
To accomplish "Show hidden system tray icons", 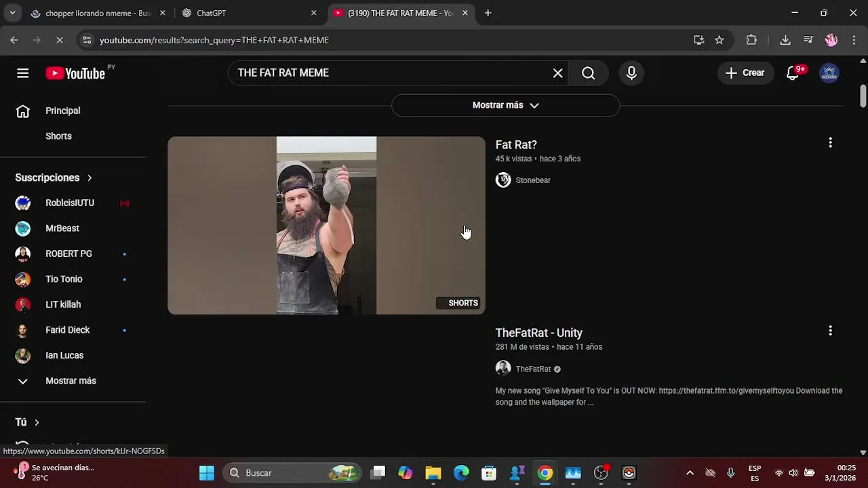I will click(x=690, y=473).
